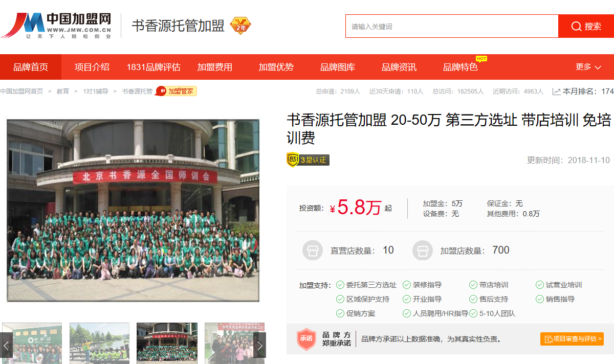Click the green check beside 销售指导

540,299
